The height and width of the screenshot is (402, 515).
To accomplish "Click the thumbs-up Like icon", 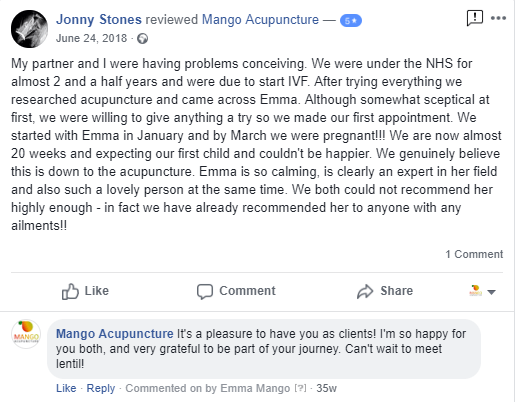I will 70,291.
